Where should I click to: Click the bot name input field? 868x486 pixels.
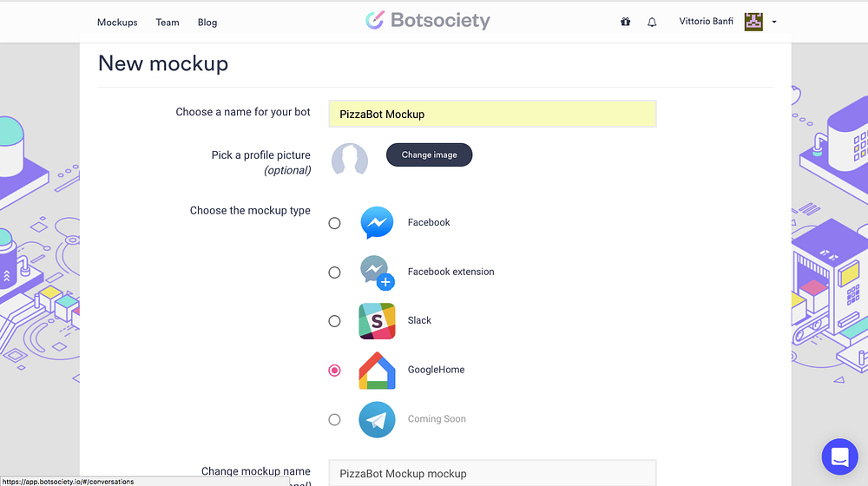[x=492, y=114]
